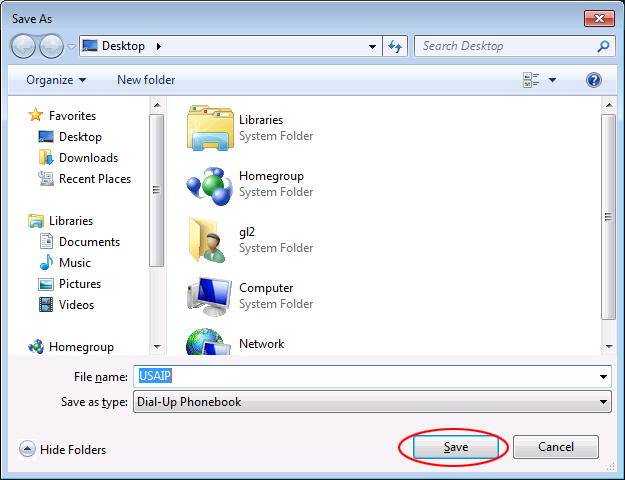Click the navigation pane scrollbar thumb
Screen dimensions: 625x480
point(156,190)
